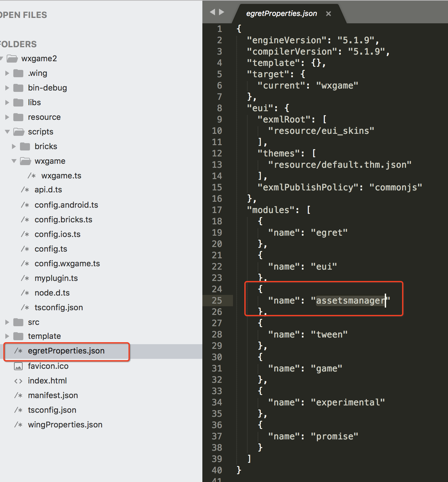
Task: Close the egretProperties.json tab
Action: tap(329, 14)
